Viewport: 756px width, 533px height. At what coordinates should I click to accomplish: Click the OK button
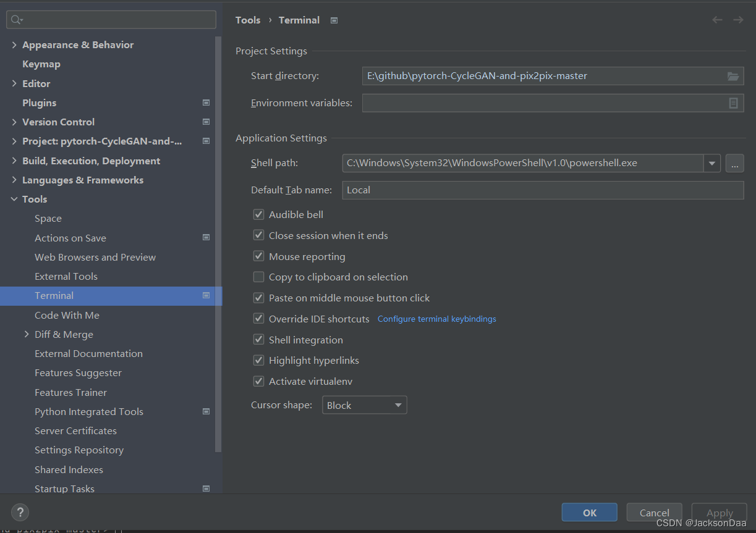pyautogui.click(x=590, y=513)
